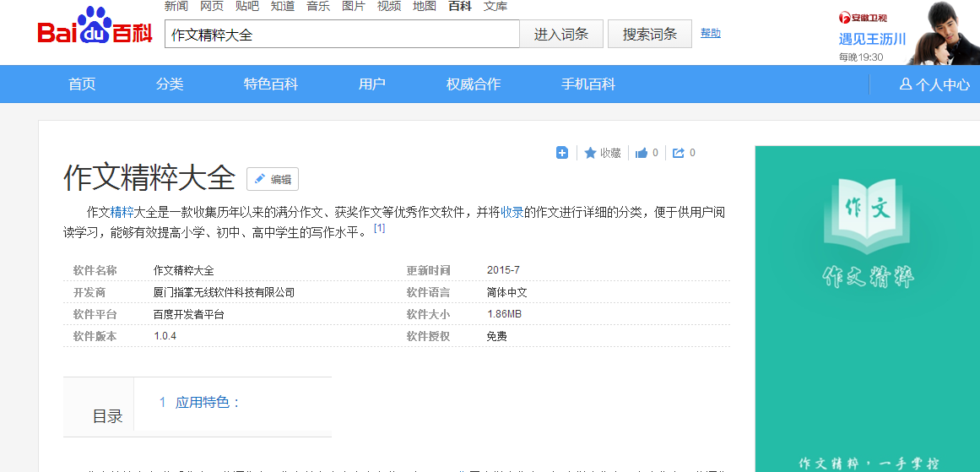Click the 百度开发者平台 platform value
The height and width of the screenshot is (472, 980).
[189, 314]
